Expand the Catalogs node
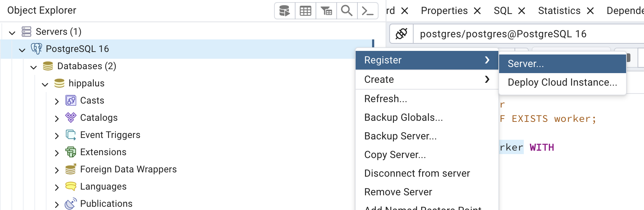Screen dimensions: 644x210 (x=57, y=119)
